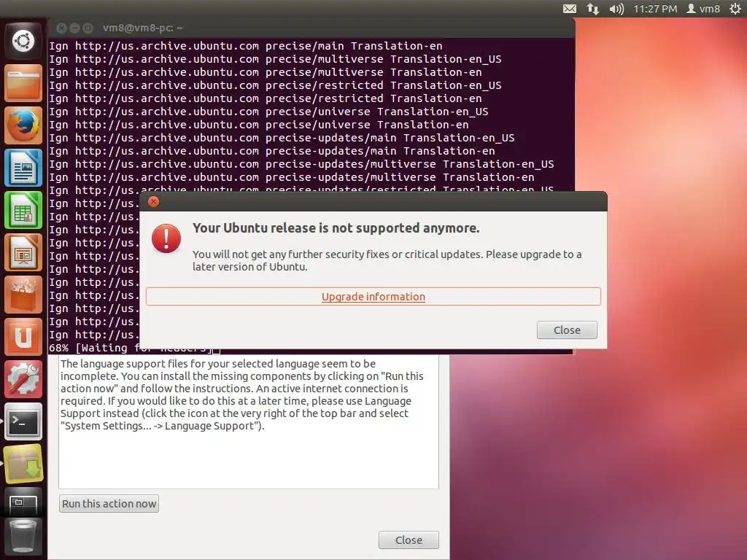Image resolution: width=747 pixels, height=560 pixels.
Task: Click 'Your Ubuntu release is not supported anymore' heading
Action: [x=336, y=228]
